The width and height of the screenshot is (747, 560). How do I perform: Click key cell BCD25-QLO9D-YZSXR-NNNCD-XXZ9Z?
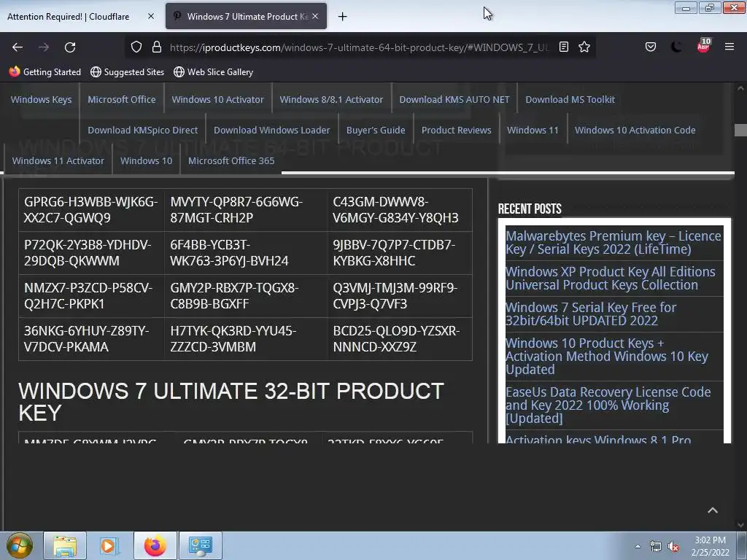point(400,338)
